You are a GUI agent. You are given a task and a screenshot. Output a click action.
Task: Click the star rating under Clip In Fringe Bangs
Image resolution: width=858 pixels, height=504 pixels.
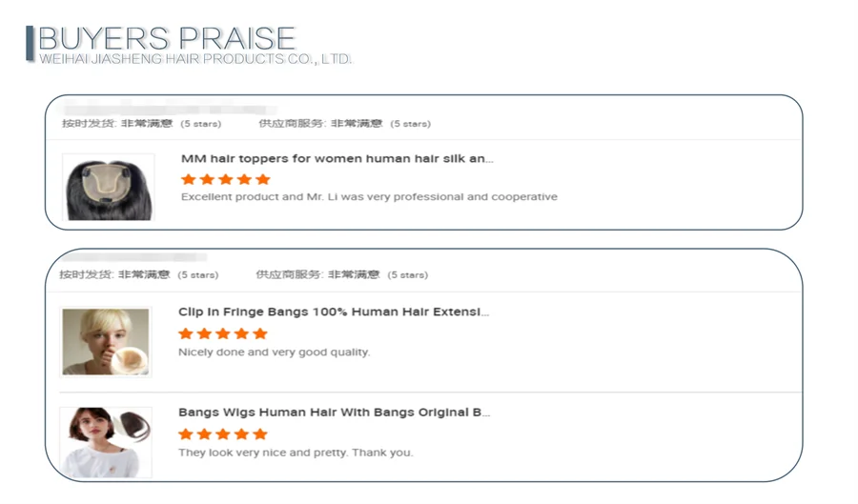223,333
